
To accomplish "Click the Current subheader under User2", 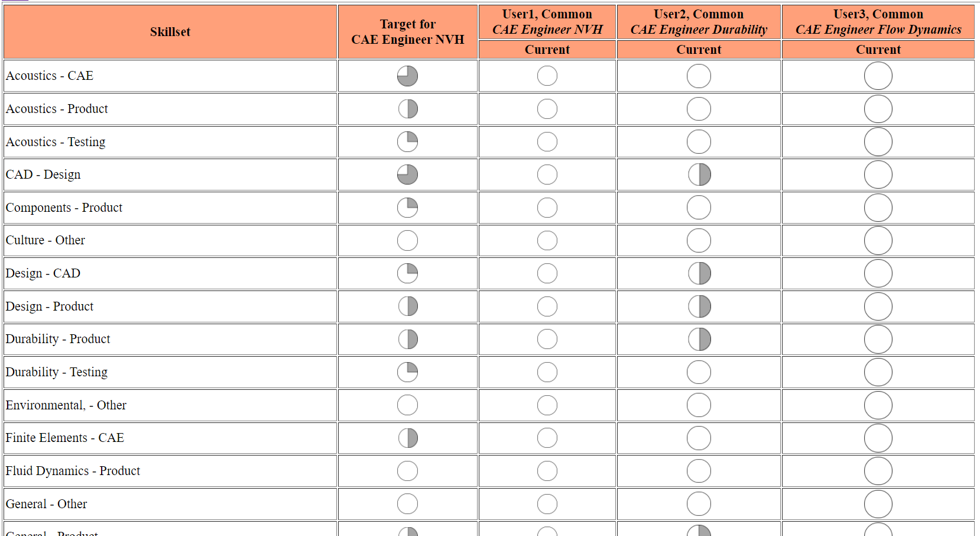I will (699, 50).
